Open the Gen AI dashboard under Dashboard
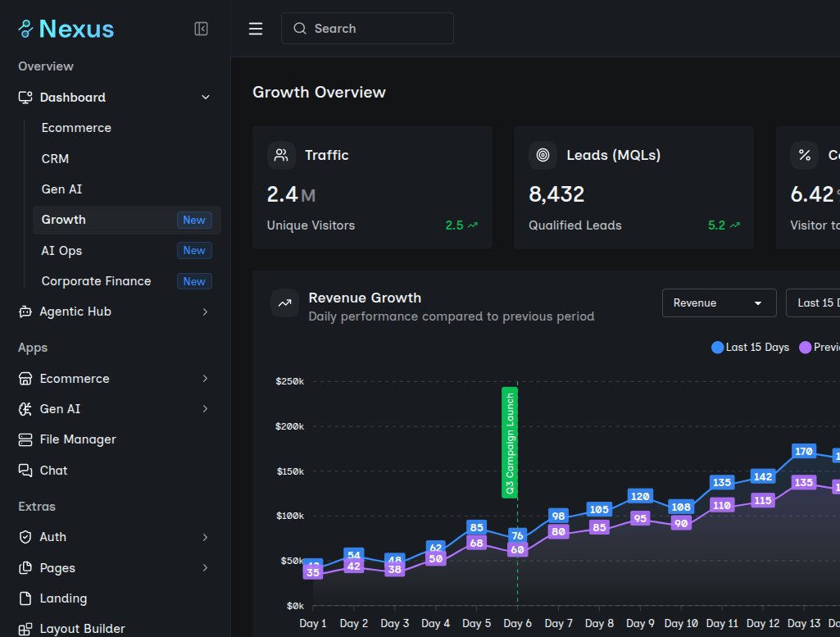The image size is (840, 637). click(x=127, y=189)
